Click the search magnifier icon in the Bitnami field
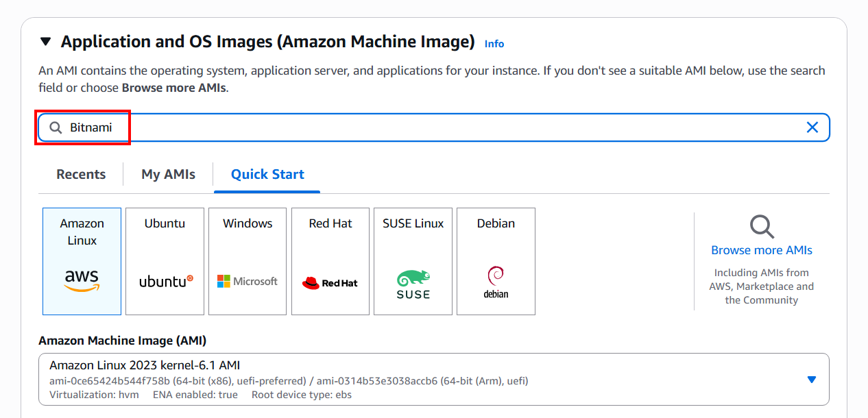868x418 pixels. click(x=56, y=128)
